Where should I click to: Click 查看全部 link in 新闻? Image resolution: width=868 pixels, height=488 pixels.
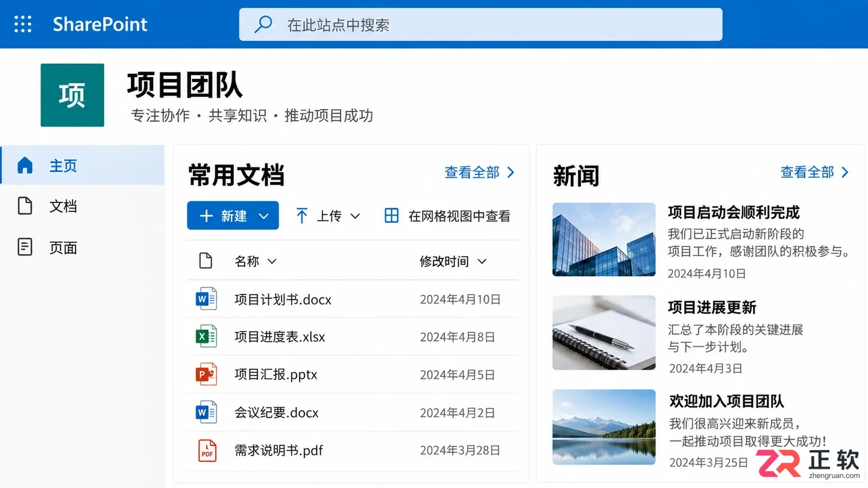pos(807,172)
